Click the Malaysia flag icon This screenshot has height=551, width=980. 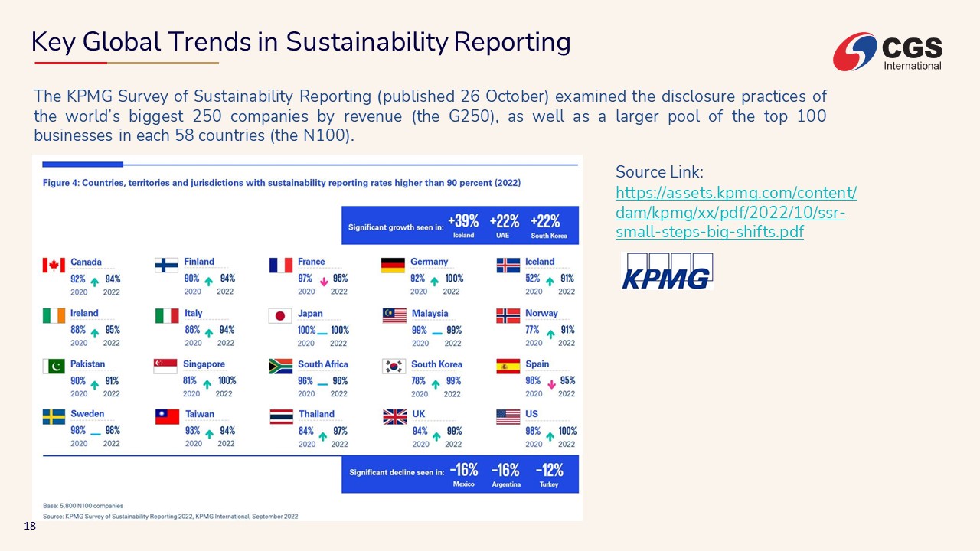coord(394,316)
